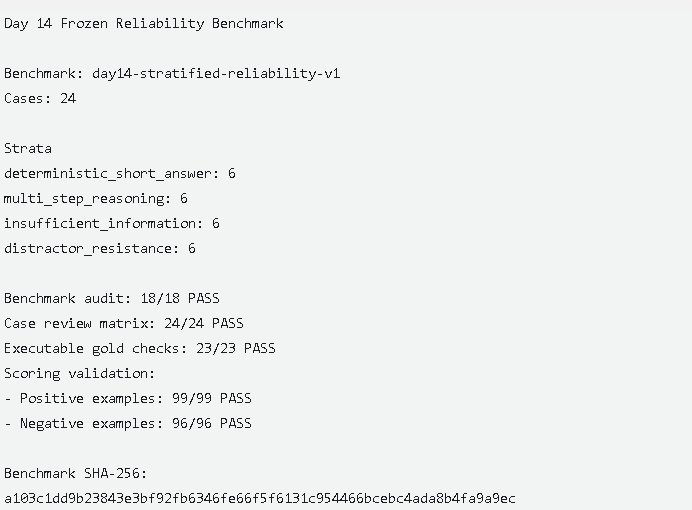Click the insufficient_information line

[x=112, y=223]
